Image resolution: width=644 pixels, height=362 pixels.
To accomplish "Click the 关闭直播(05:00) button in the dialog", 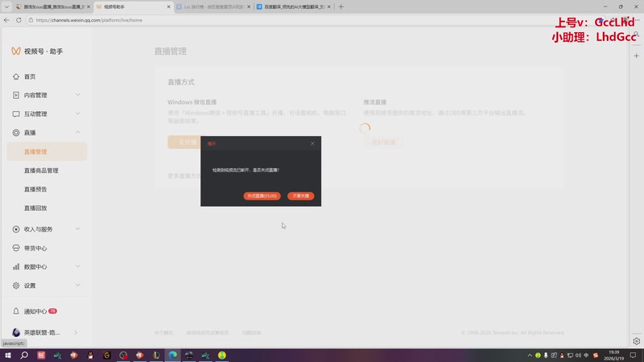I will pyautogui.click(x=262, y=195).
